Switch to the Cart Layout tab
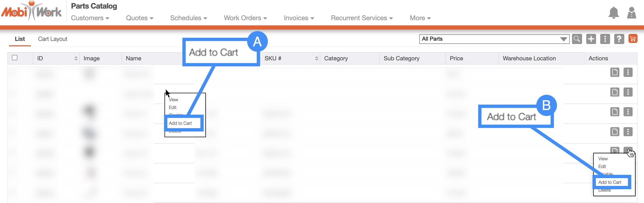Screen dimensions: 644x203 pos(53,39)
